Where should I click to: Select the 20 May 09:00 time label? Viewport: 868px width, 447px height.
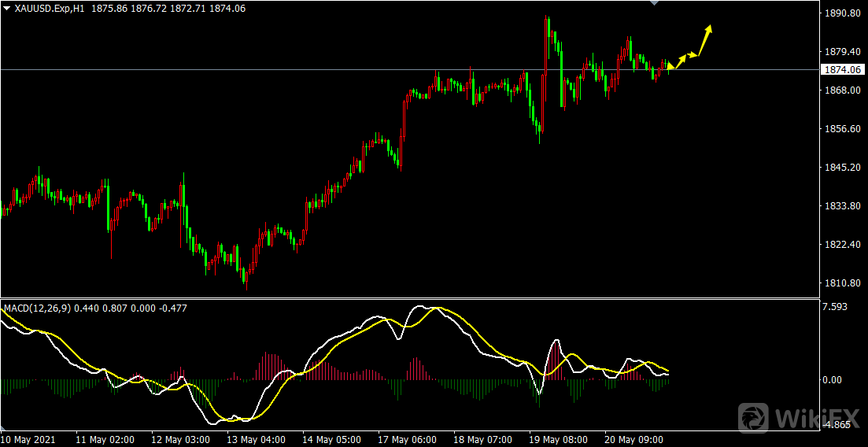pos(632,439)
